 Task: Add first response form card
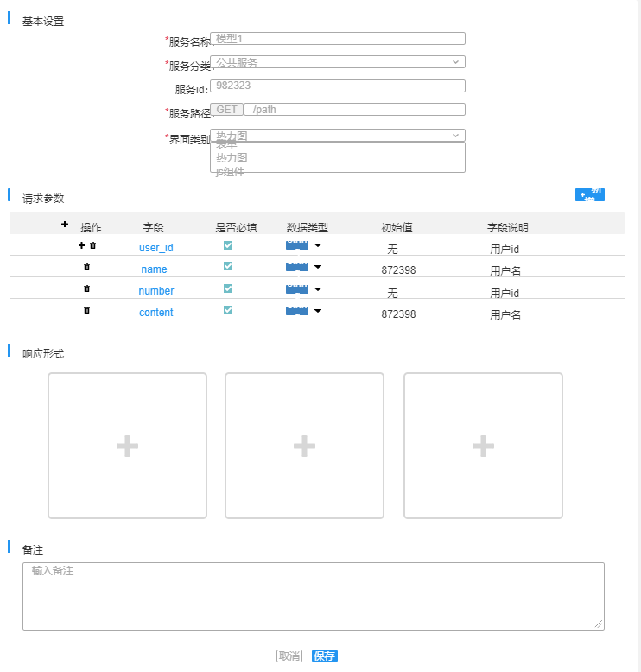[x=127, y=446]
